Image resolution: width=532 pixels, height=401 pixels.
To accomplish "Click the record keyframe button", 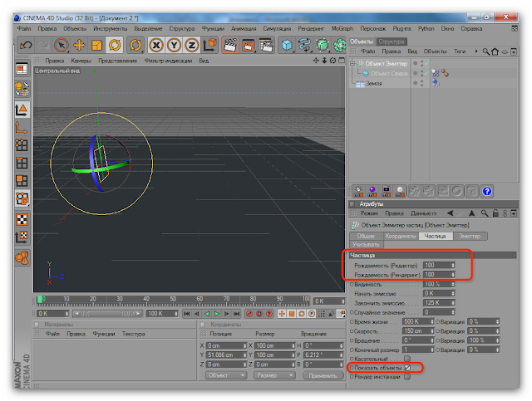I will [249, 314].
